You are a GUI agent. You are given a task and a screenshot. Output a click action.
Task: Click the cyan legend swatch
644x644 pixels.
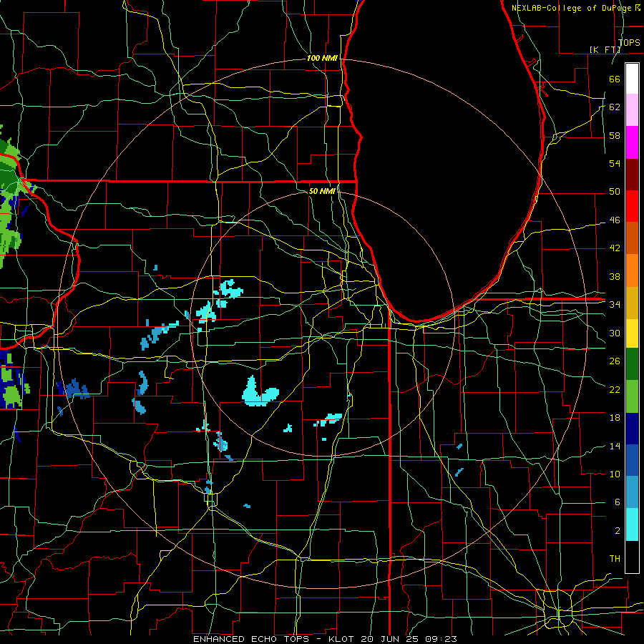(632, 525)
